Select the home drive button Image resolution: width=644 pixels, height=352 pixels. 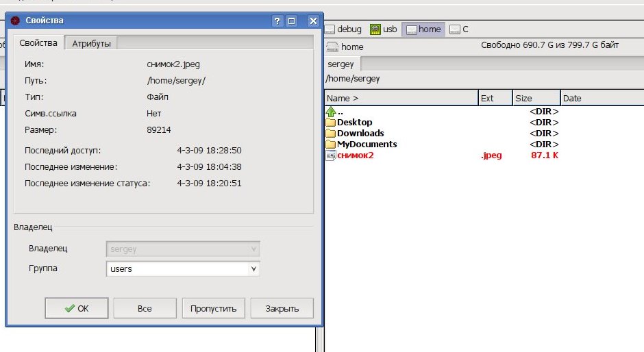[423, 29]
